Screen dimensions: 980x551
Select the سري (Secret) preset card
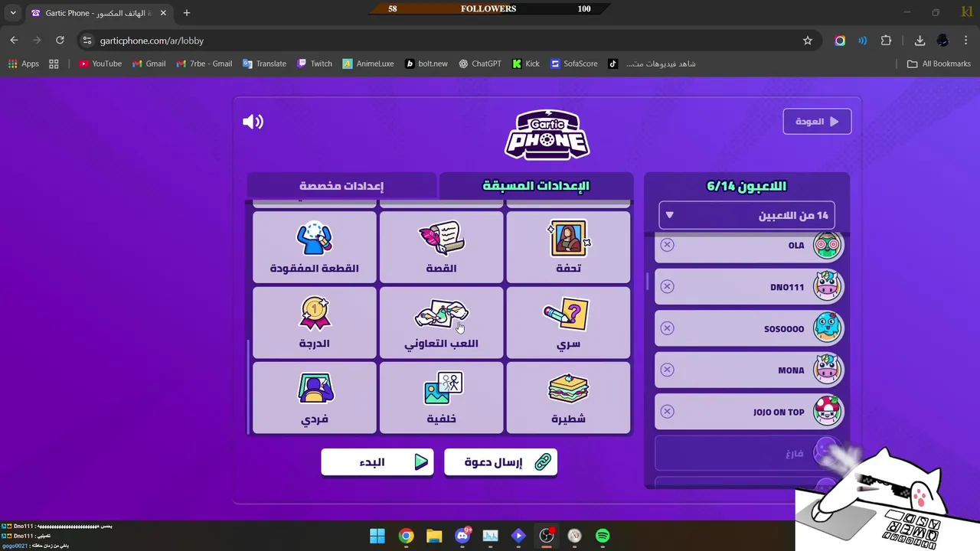coord(568,322)
